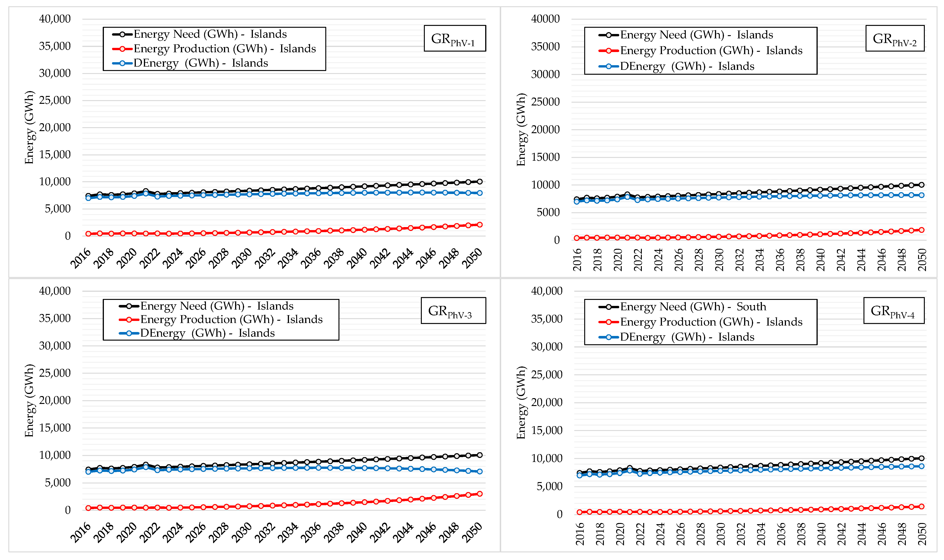Click black Energy Need marker in PhV-3 legend
The height and width of the screenshot is (560, 944).
click(129, 306)
